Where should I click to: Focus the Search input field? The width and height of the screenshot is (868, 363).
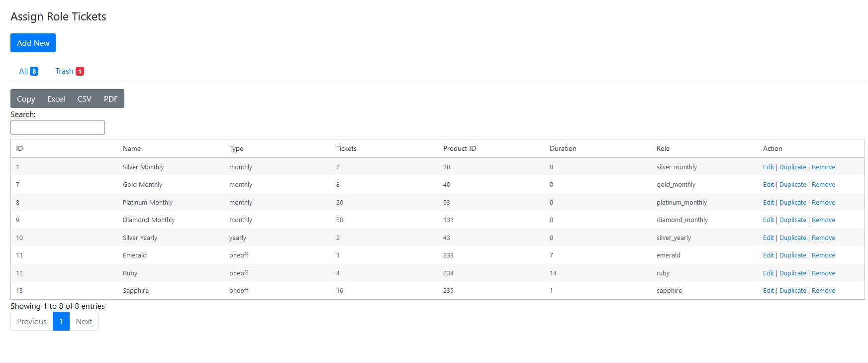point(58,127)
